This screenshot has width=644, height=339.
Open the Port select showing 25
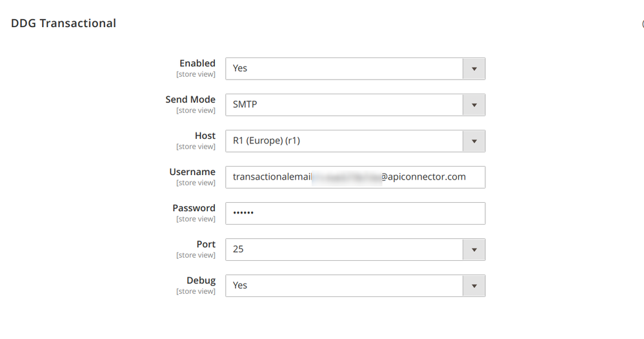coord(343,249)
